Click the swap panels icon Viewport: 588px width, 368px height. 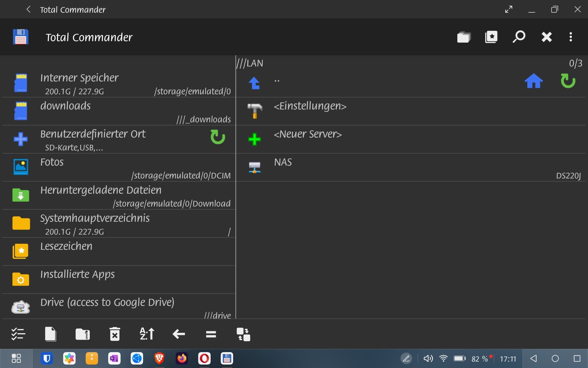point(243,334)
